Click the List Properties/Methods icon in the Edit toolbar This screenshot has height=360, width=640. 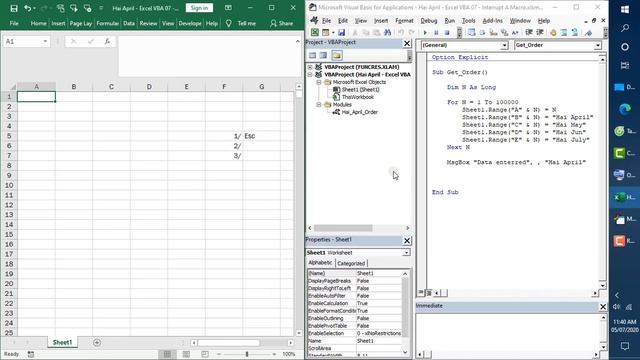click(x=471, y=32)
